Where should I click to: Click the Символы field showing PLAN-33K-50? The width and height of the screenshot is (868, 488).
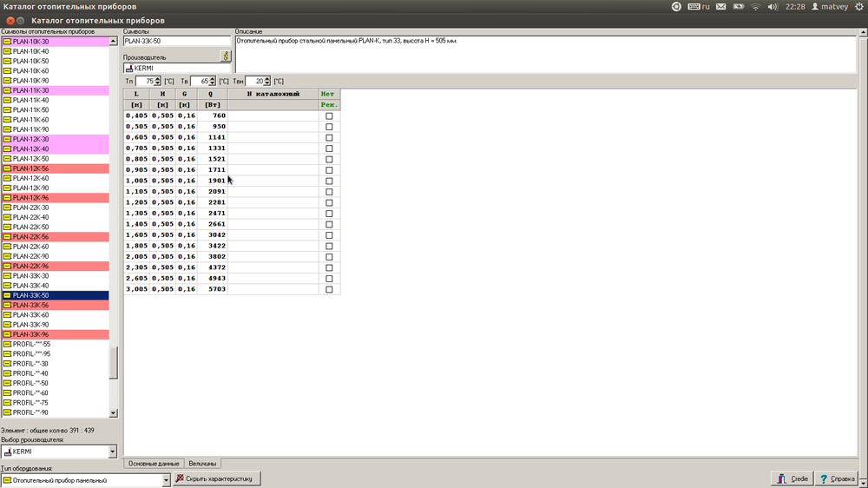(176, 41)
